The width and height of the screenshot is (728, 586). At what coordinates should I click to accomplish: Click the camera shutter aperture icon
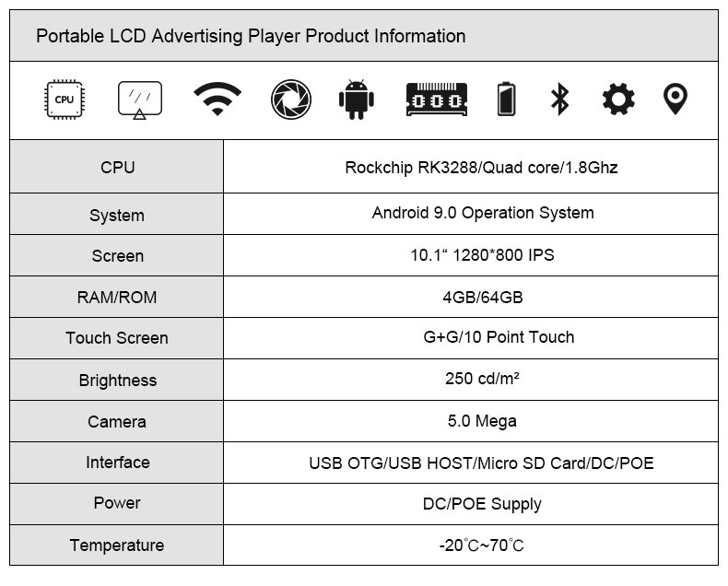(291, 100)
